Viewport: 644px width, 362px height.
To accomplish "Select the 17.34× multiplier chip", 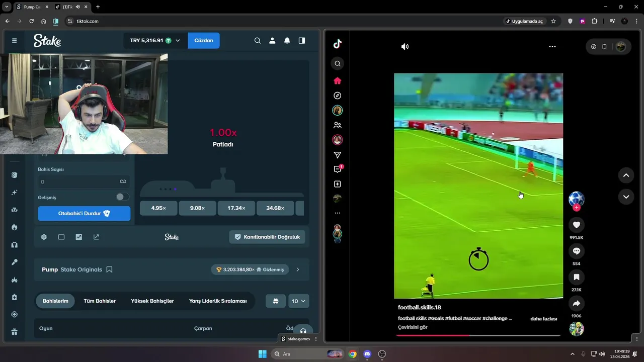I will 236,208.
